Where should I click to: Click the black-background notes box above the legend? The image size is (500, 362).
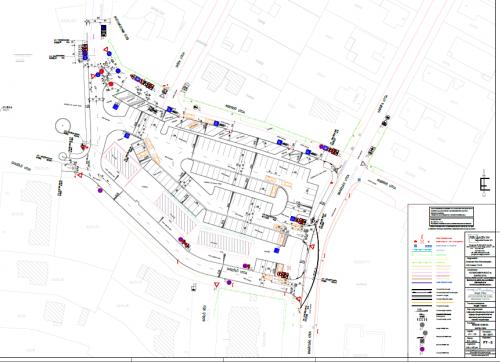point(451,216)
